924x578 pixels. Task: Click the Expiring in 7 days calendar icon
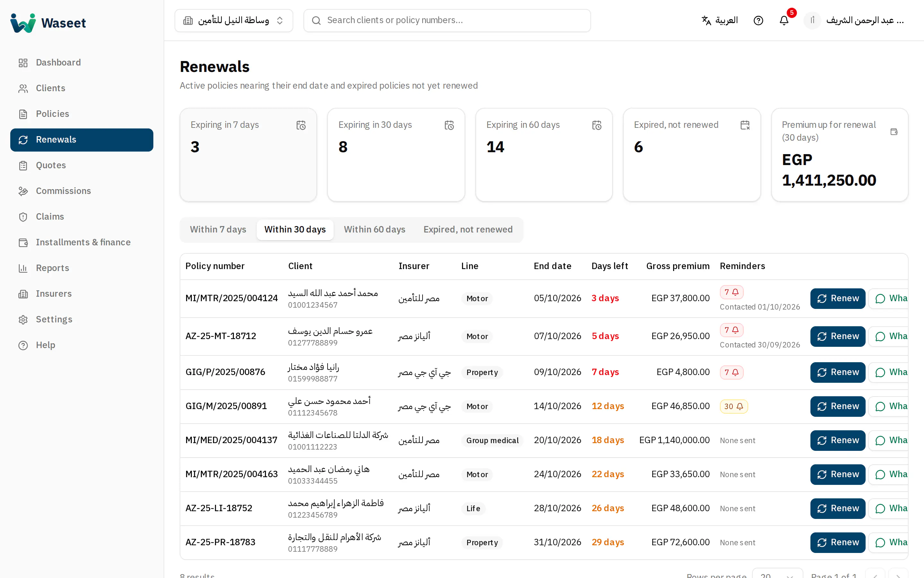(x=301, y=125)
